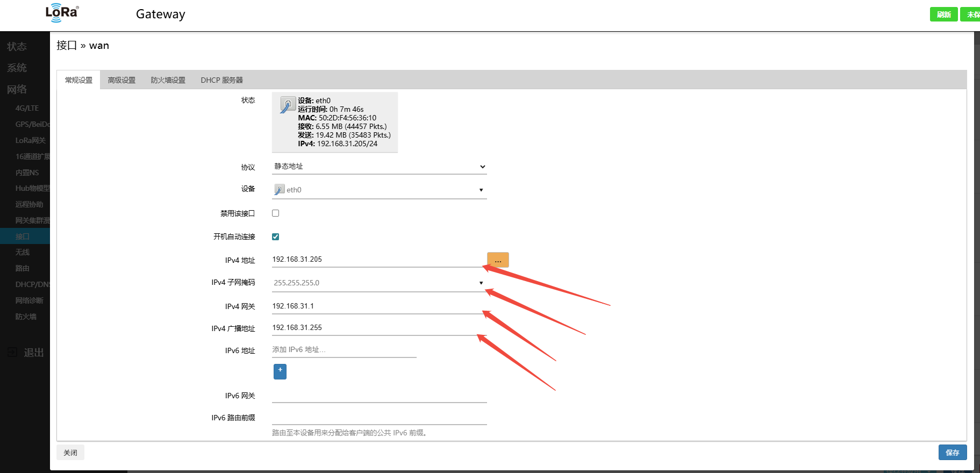Click the IPv4 网关 input field
This screenshot has width=980, height=473.
click(x=376, y=306)
